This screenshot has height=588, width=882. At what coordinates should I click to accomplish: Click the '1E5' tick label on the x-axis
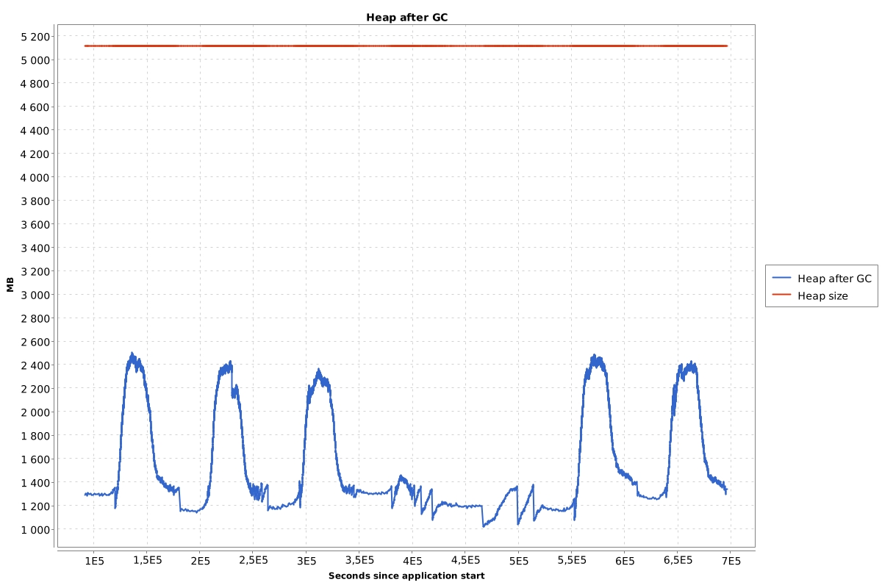pos(93,559)
